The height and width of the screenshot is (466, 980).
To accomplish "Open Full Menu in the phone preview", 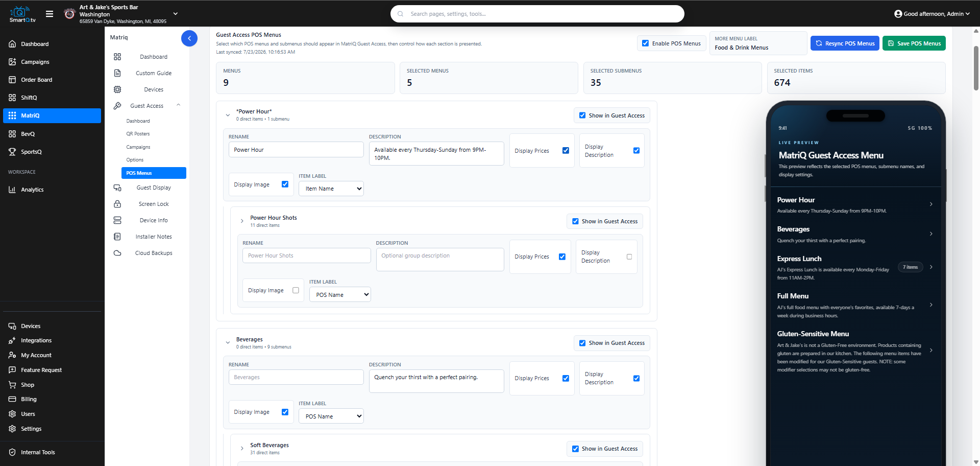I will (x=855, y=305).
